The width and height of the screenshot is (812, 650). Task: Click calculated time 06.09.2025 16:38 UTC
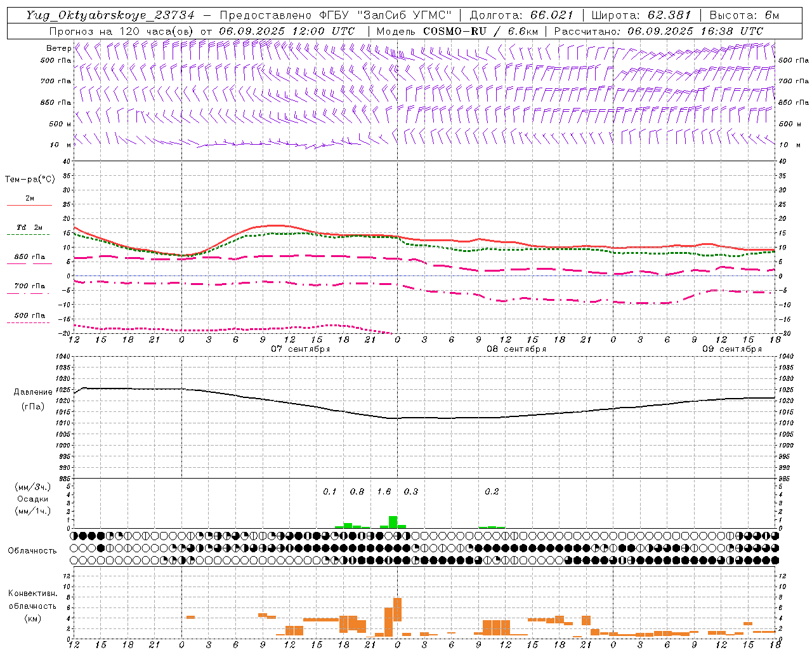click(x=695, y=31)
